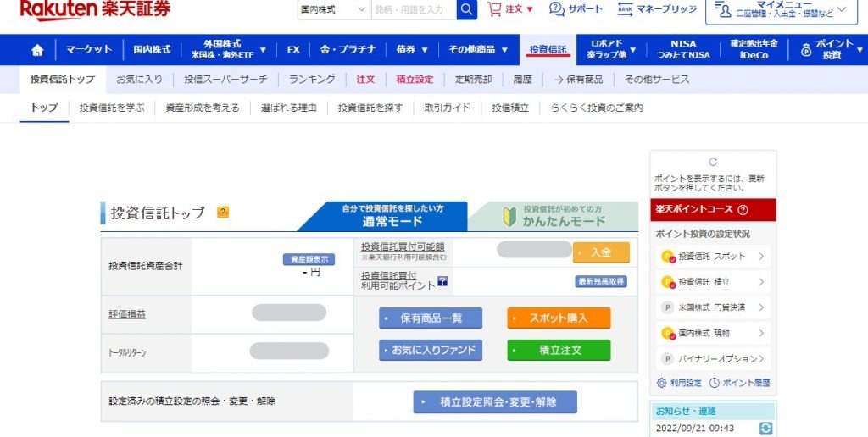Open その他サービス sub-tab
The width and height of the screenshot is (868, 437).
pyautogui.click(x=657, y=80)
